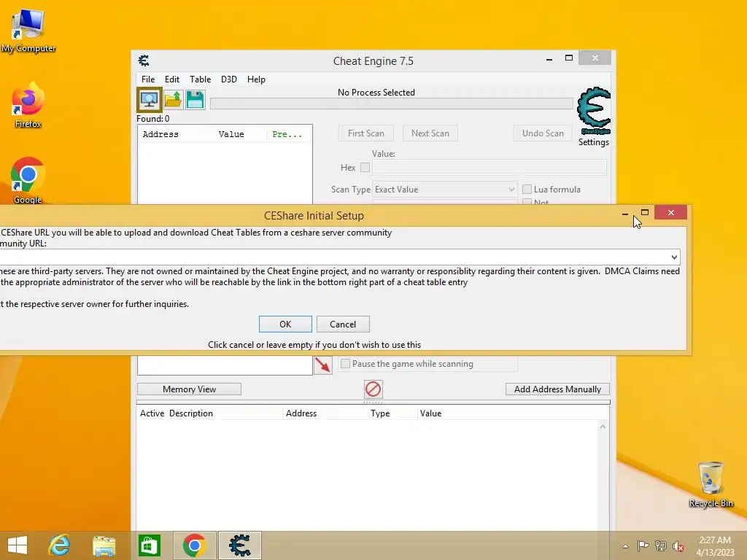Open the process list computer icon
747x560 pixels.
click(x=149, y=99)
